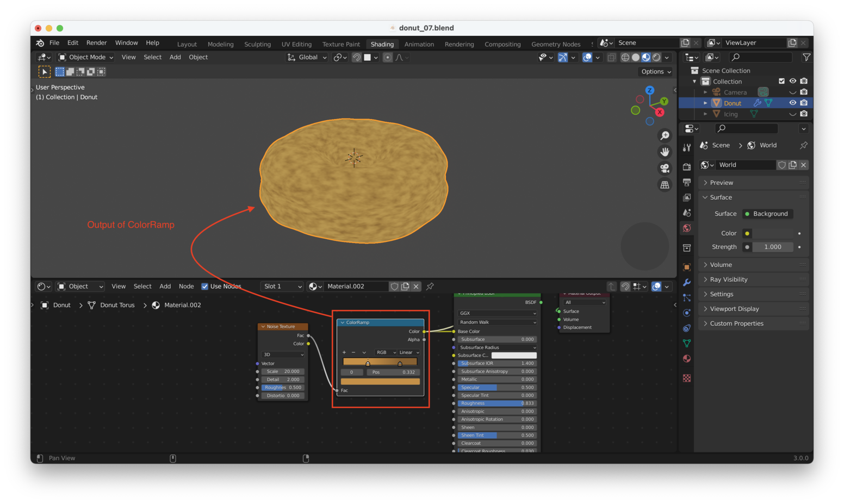Viewport: 844px width, 504px height.
Task: Open the Output properties printer icon
Action: click(x=686, y=181)
